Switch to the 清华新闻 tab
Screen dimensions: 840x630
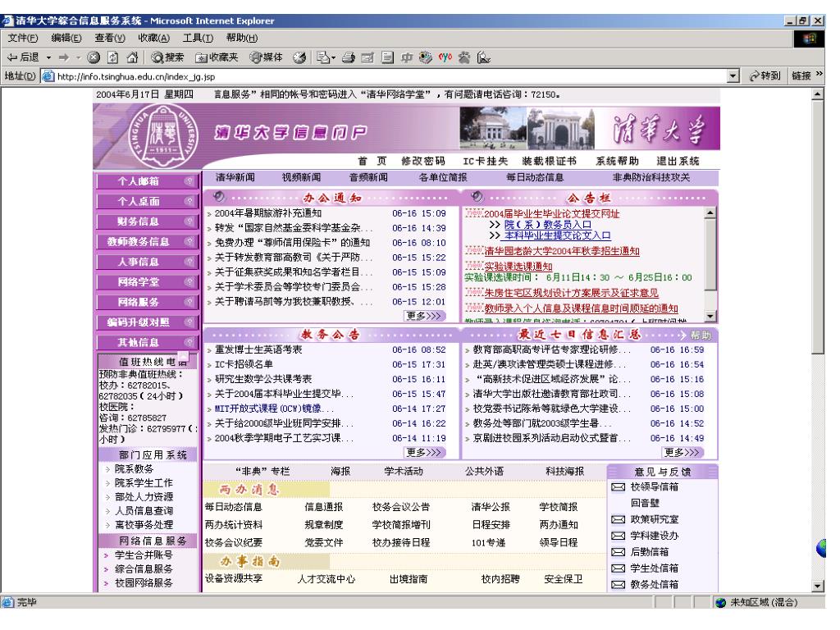coord(235,177)
